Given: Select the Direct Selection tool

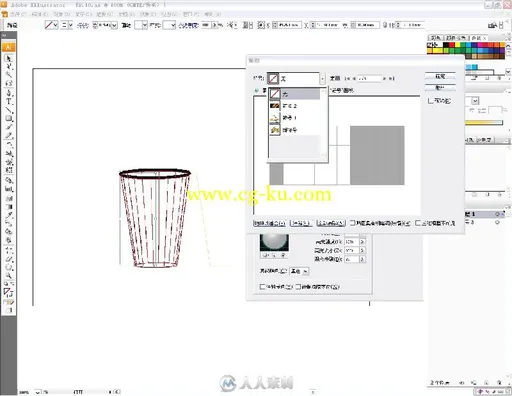Looking at the screenshot, I should (x=8, y=67).
